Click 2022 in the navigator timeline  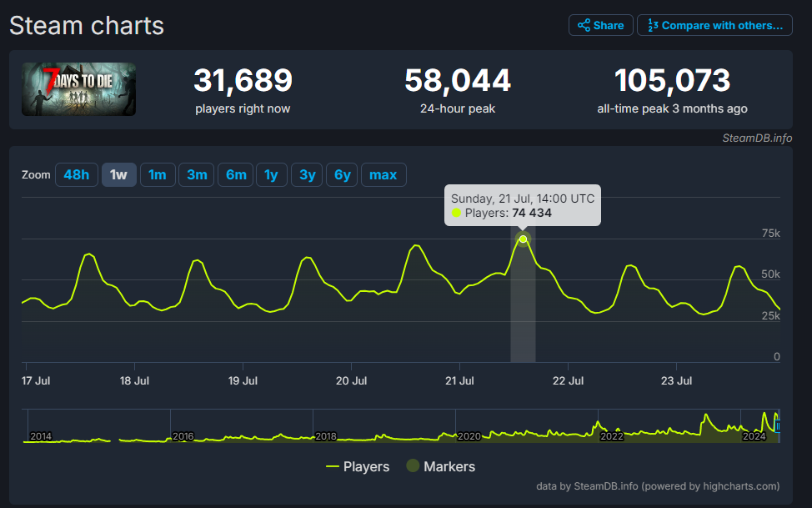(x=612, y=436)
